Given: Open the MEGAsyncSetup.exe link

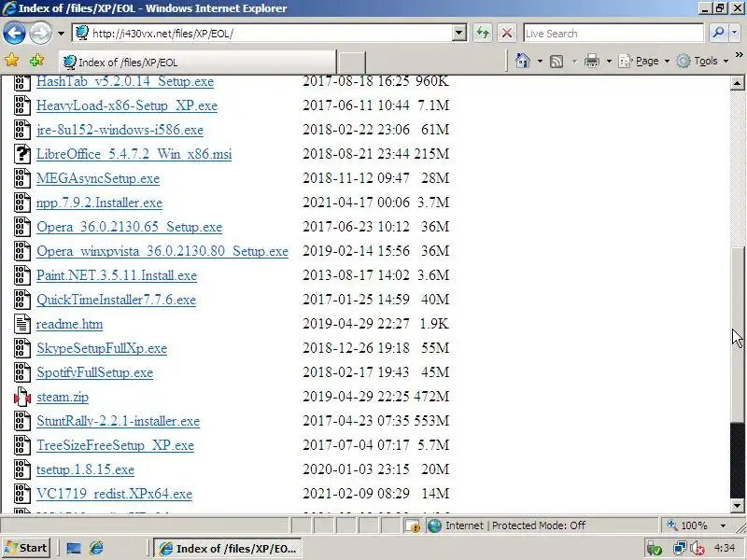Looking at the screenshot, I should (98, 178).
